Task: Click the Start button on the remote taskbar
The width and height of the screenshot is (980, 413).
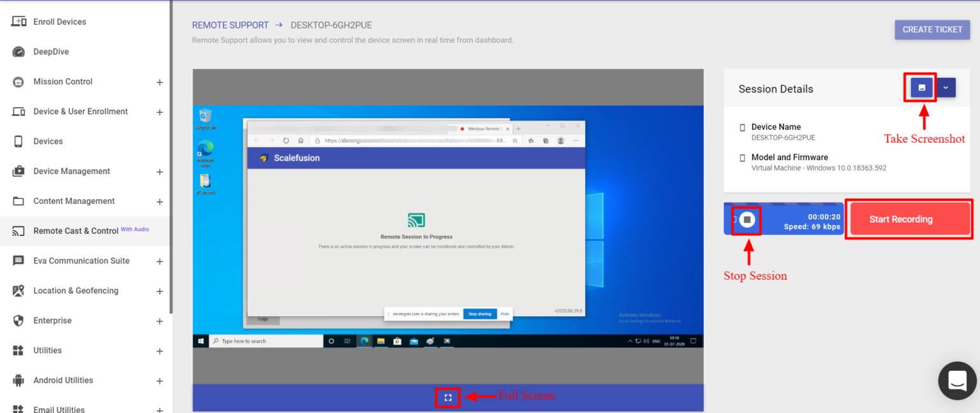Action: click(x=200, y=340)
